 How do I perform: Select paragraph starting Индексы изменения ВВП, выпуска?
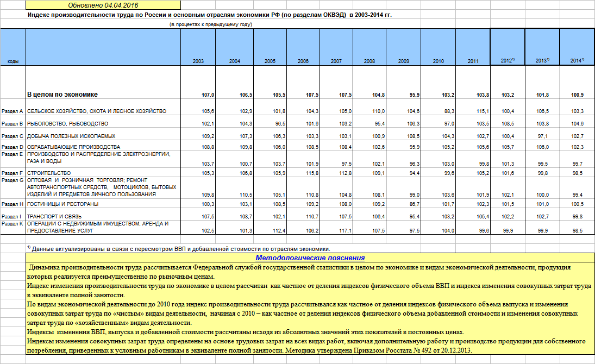tap(246, 332)
